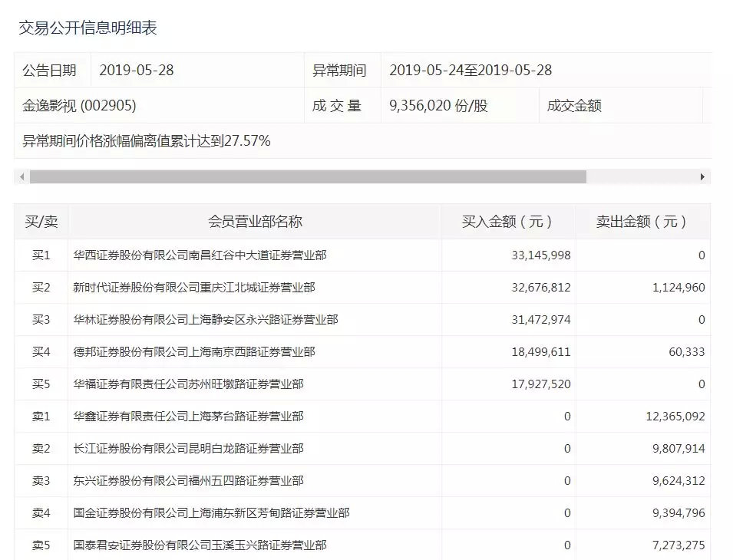
Task: Click the right scroll arrow of horizontal scrollbar
Action: tap(702, 177)
